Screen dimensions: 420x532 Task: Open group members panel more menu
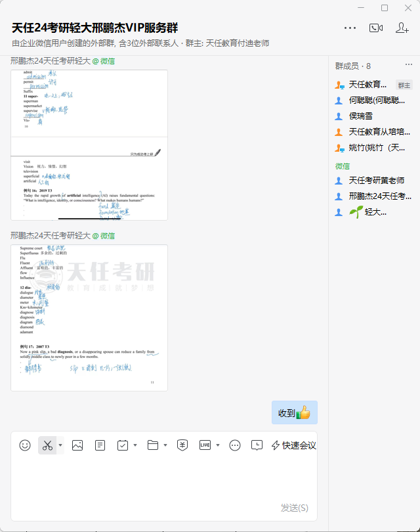coord(408,65)
